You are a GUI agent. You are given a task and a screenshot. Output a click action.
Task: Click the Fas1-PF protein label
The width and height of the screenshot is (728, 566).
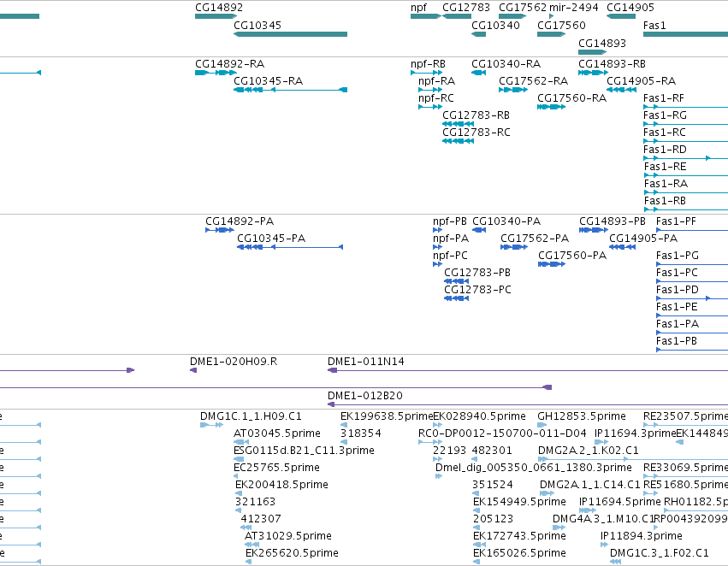point(676,221)
